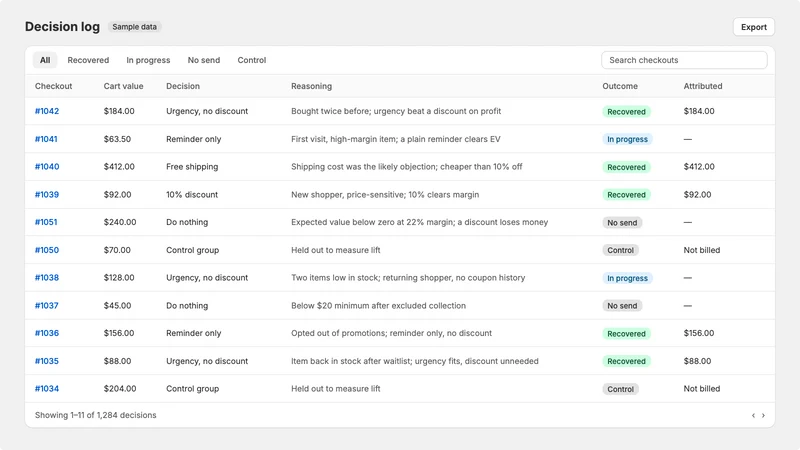The image size is (800, 450).
Task: Click No send badge in row #1037
Action: [x=622, y=306]
